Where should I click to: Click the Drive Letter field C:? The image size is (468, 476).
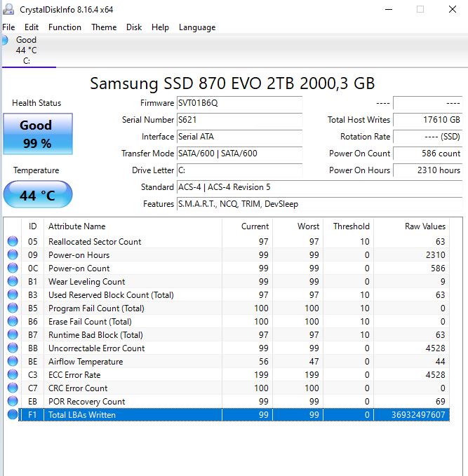pyautogui.click(x=239, y=170)
